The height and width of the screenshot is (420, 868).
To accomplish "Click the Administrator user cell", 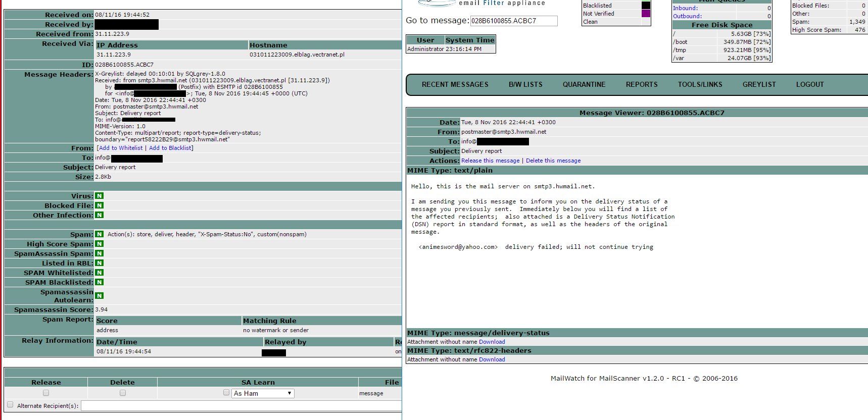I will point(426,49).
